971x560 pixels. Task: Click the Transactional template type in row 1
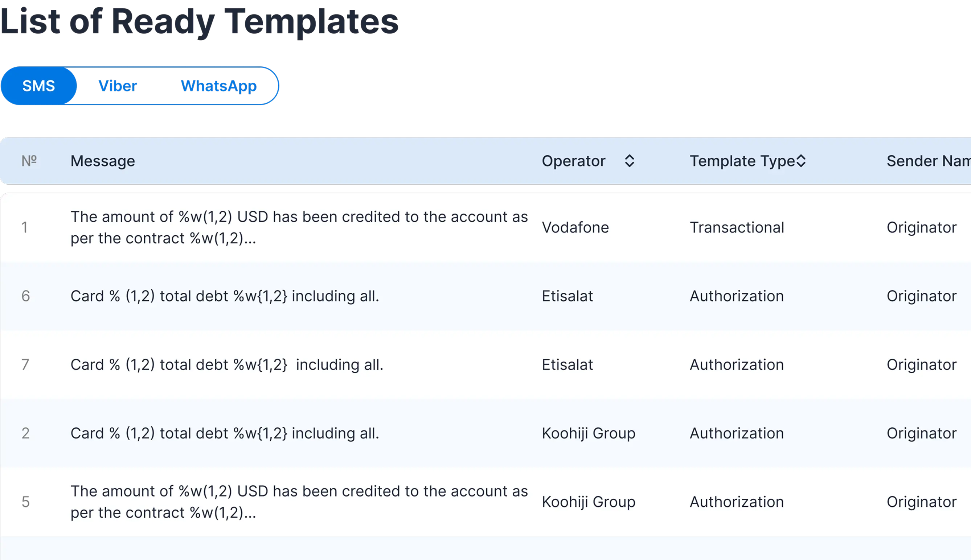pos(737,227)
